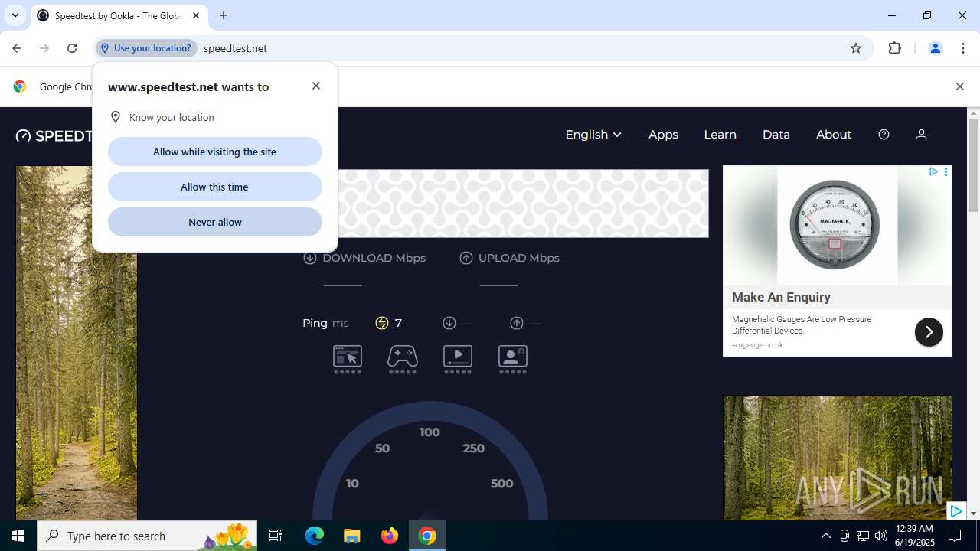
Task: Open the Learn menu
Action: point(720,135)
